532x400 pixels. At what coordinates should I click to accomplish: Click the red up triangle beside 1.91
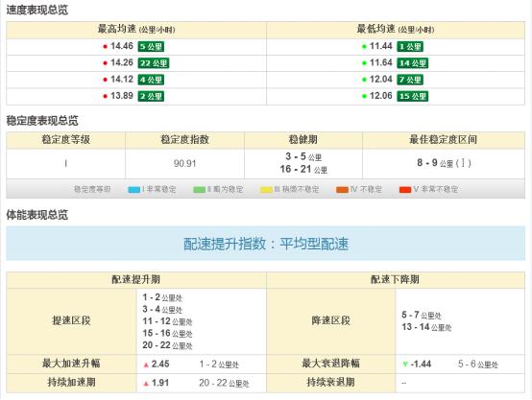click(146, 384)
